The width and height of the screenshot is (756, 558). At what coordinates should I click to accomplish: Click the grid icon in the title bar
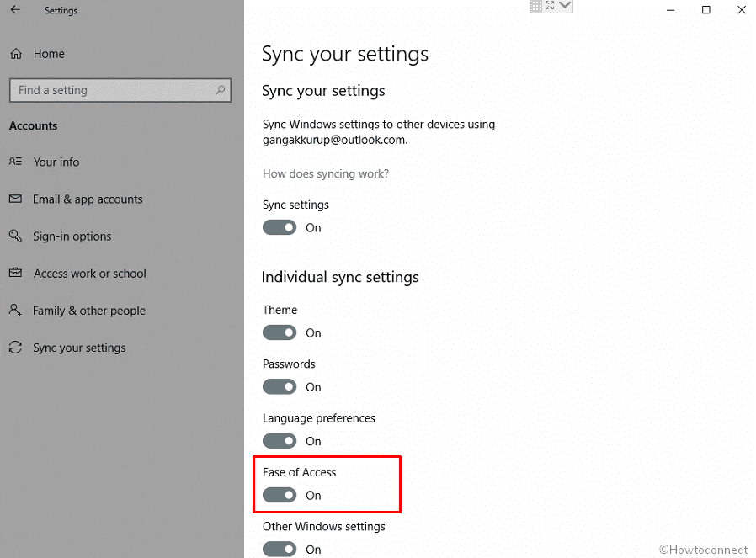(x=536, y=7)
